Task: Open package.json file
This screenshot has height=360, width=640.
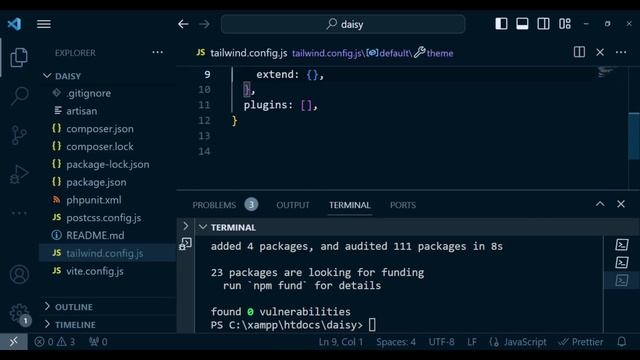Action: (x=108, y=182)
